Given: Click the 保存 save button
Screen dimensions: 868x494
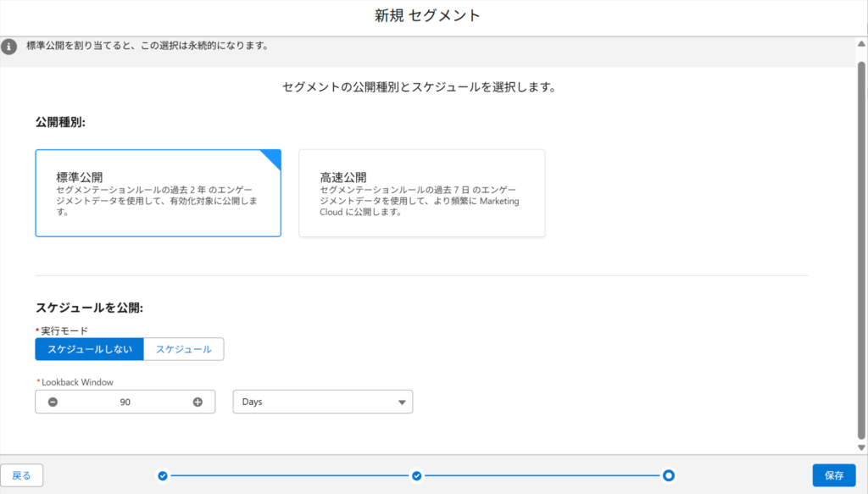Looking at the screenshot, I should (834, 475).
